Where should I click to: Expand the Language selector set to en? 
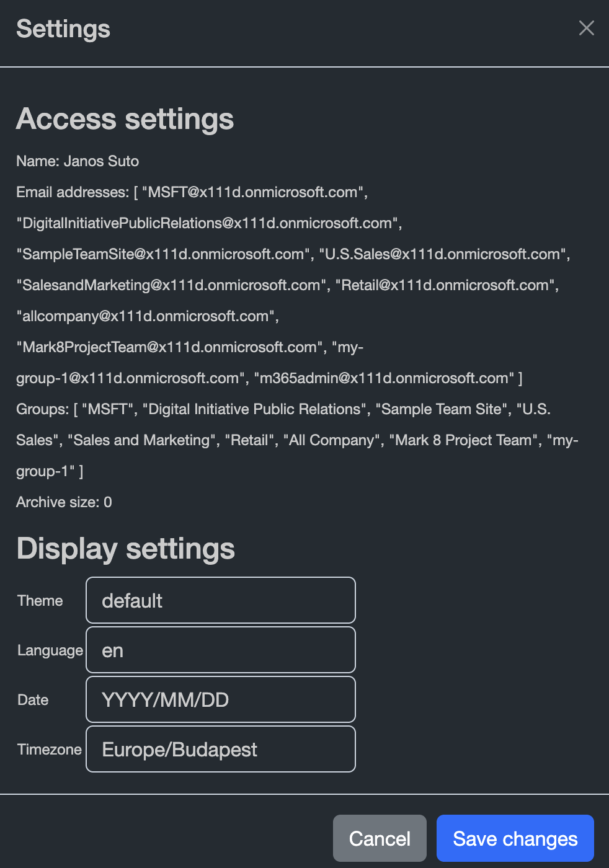220,650
